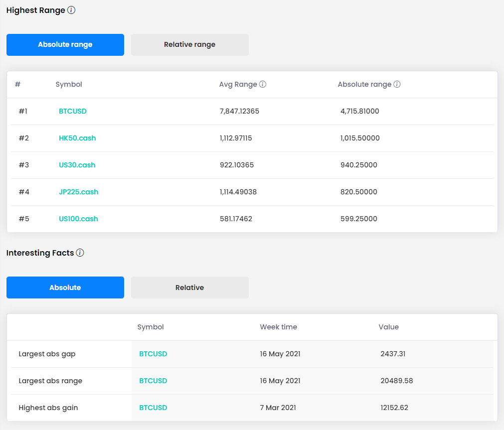Switch Interesting Facts to Relative
The image size is (504, 430).
pyautogui.click(x=189, y=287)
